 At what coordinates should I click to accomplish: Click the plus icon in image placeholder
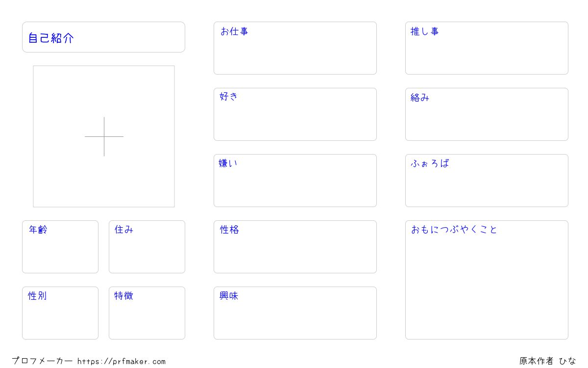[x=104, y=136]
